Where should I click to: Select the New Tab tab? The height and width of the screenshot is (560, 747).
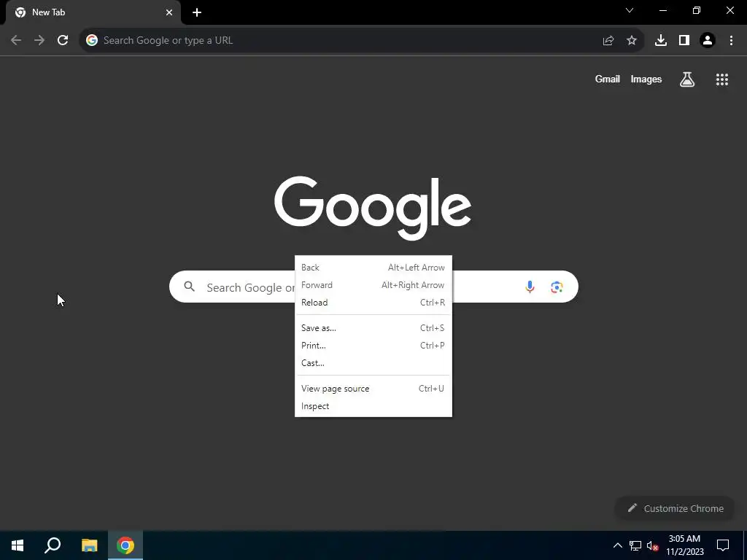[x=93, y=12]
